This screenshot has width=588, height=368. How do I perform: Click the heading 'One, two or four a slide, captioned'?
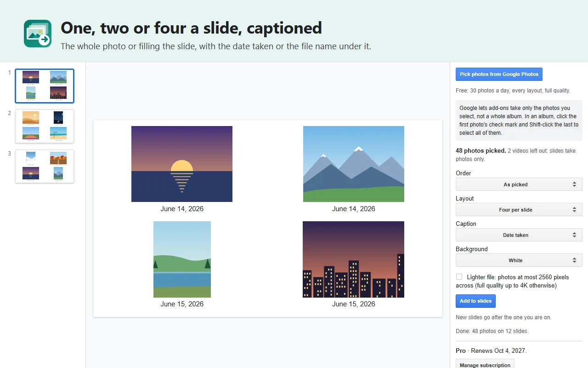(x=191, y=28)
